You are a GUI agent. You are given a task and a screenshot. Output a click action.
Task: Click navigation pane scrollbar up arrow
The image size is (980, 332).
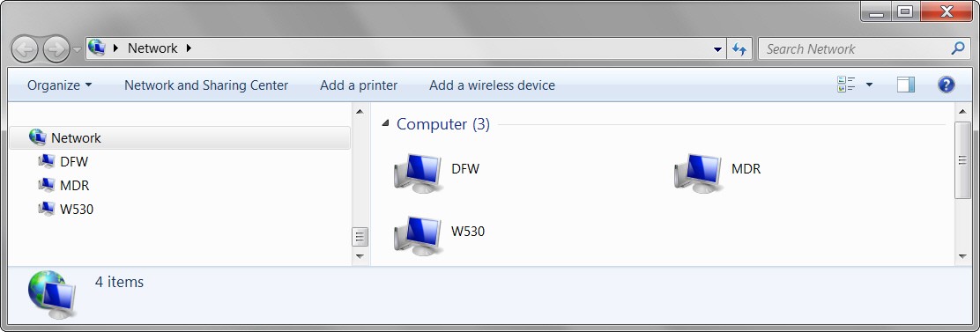(x=360, y=112)
